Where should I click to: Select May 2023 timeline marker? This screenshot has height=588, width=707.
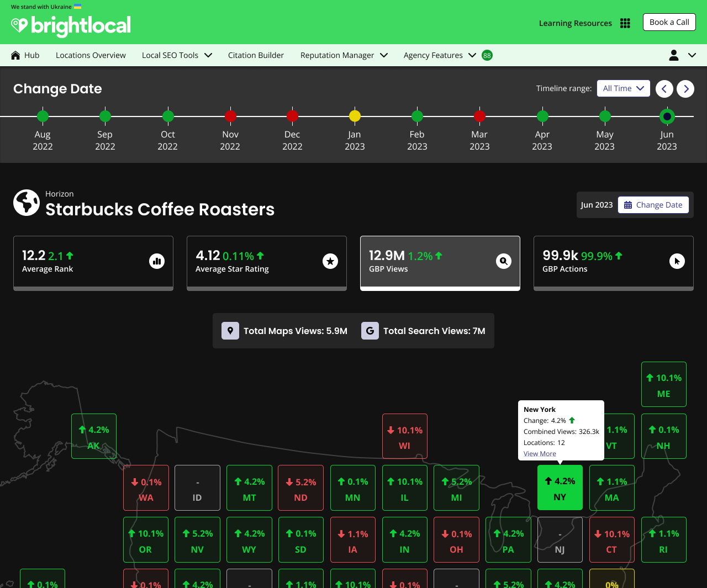pos(605,116)
